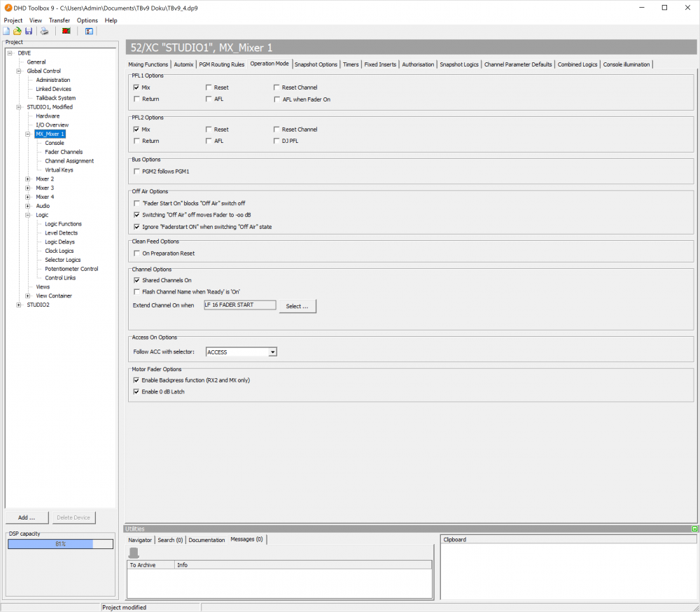Enable AFL when Fader On
Image resolution: width=700 pixels, height=612 pixels.
coord(276,99)
